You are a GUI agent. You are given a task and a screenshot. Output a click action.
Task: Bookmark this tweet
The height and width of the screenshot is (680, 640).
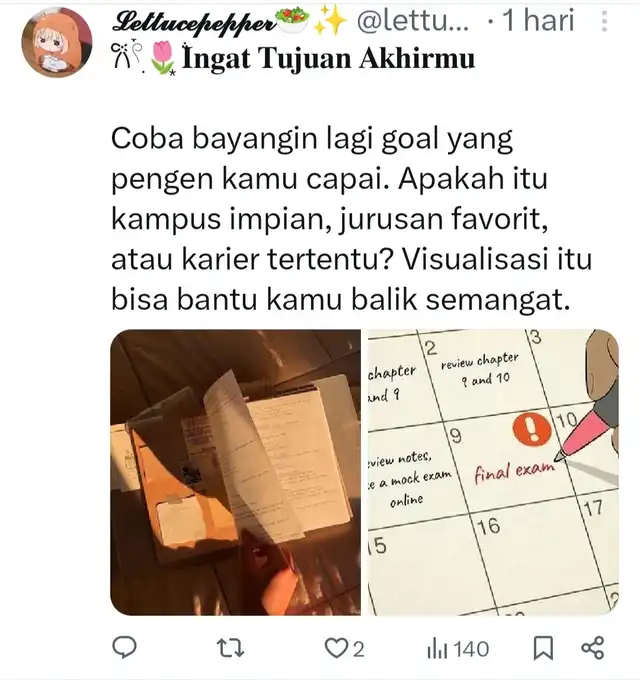point(543,648)
